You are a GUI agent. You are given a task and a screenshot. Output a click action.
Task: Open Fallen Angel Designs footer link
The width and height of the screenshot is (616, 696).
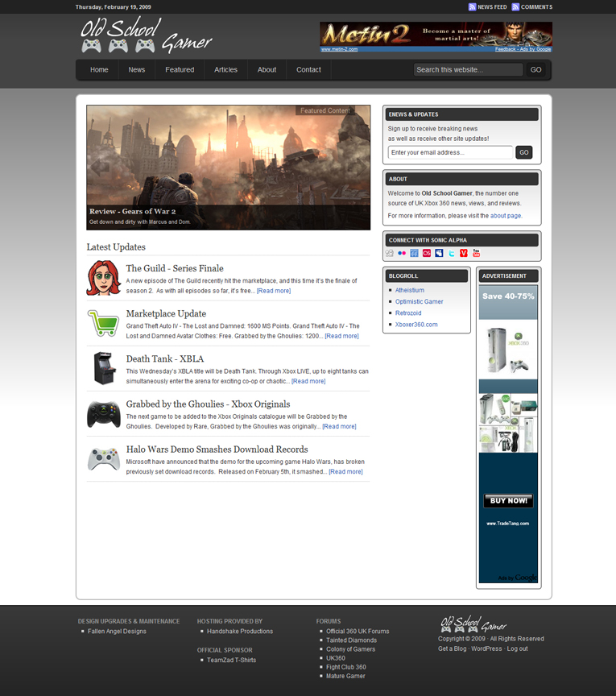click(117, 632)
